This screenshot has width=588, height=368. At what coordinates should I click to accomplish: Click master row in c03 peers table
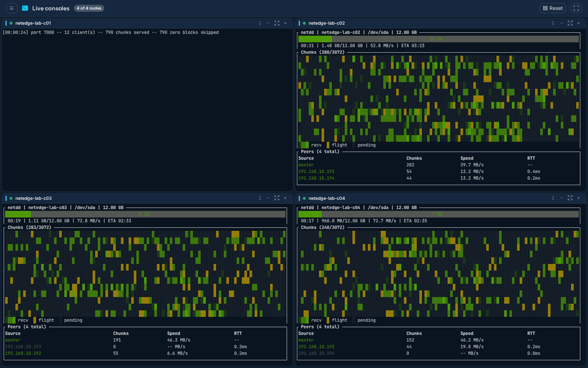[x=145, y=340]
